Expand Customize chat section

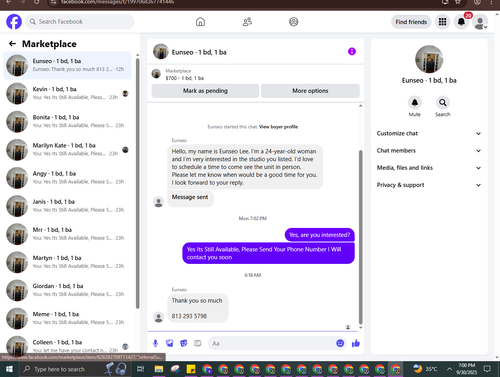coord(429,133)
